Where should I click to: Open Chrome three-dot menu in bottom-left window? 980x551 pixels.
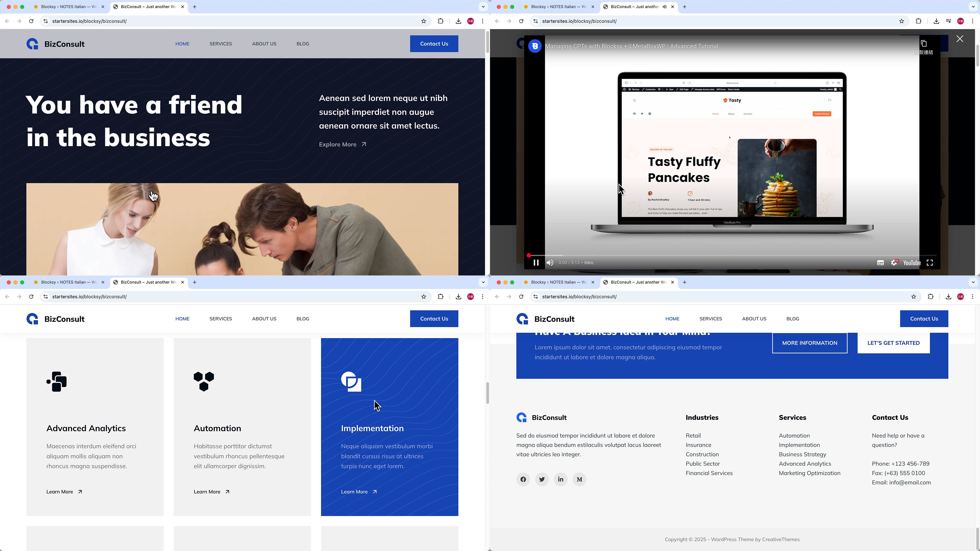[x=482, y=297]
